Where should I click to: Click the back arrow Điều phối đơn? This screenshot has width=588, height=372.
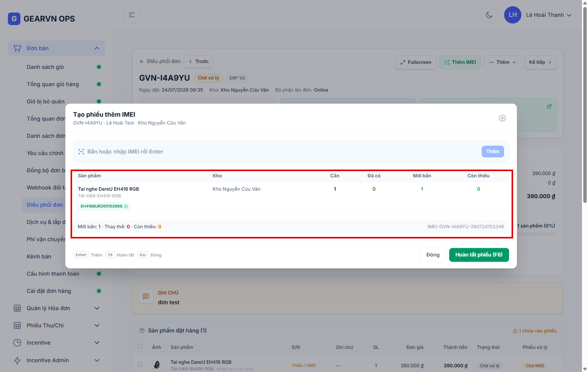pos(142,61)
